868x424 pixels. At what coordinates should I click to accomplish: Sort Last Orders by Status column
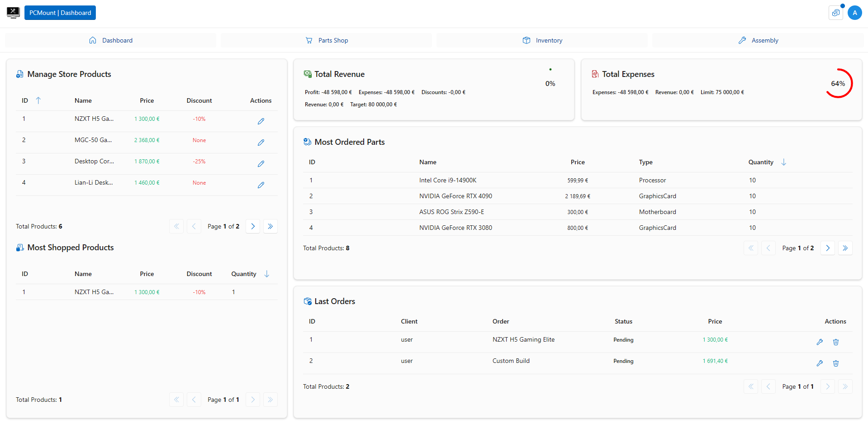click(x=623, y=321)
